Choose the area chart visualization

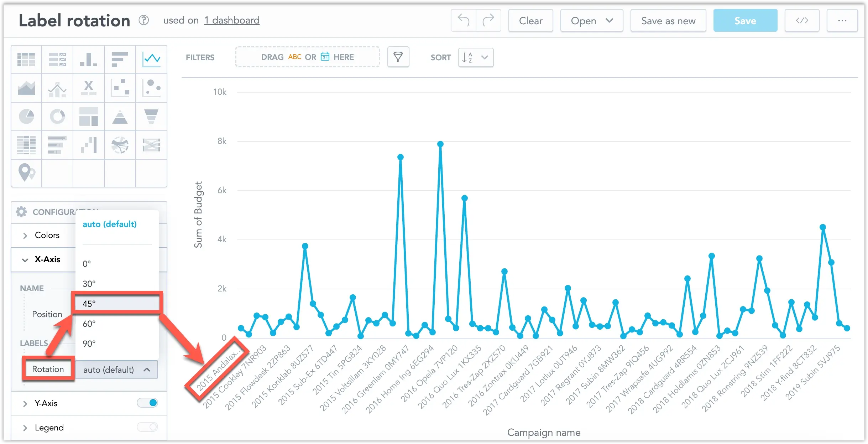(x=26, y=88)
